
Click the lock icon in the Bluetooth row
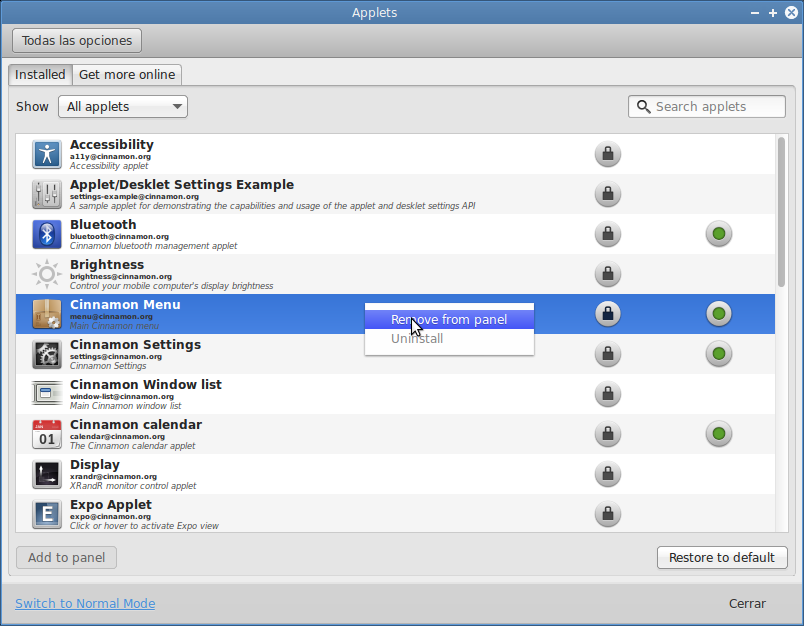[x=608, y=234]
